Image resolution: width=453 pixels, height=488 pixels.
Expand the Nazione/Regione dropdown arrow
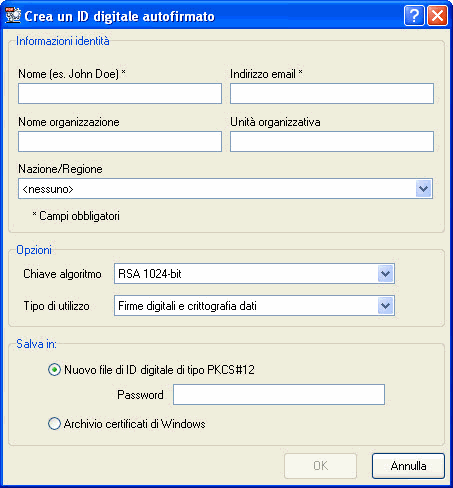pos(423,189)
